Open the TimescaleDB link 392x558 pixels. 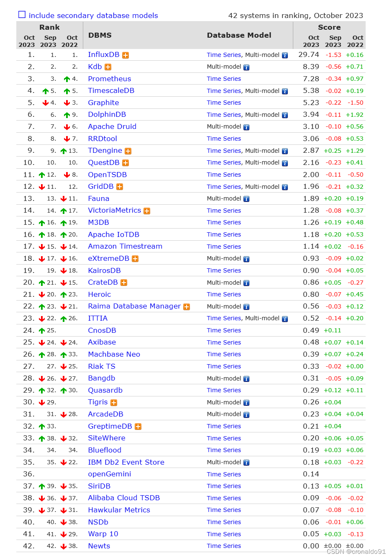pos(111,90)
